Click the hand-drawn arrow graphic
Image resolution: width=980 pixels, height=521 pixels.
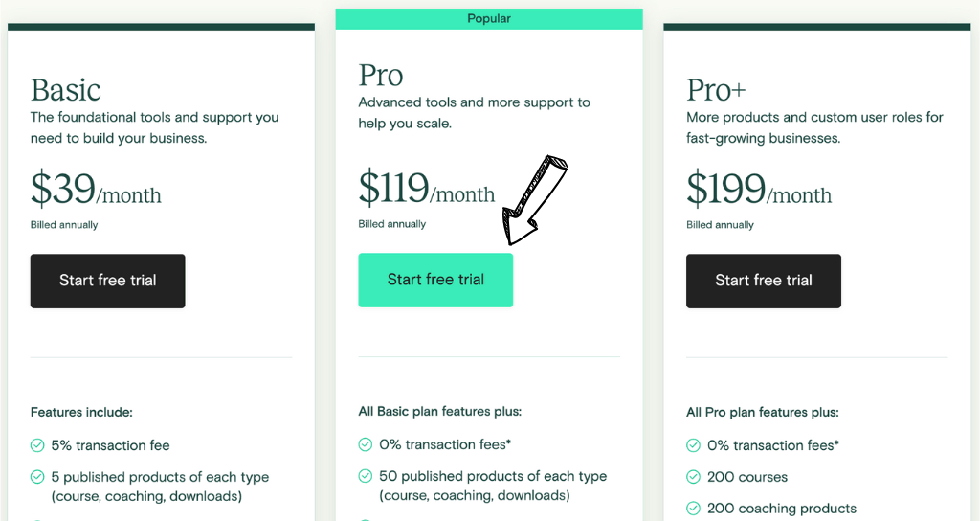(535, 198)
